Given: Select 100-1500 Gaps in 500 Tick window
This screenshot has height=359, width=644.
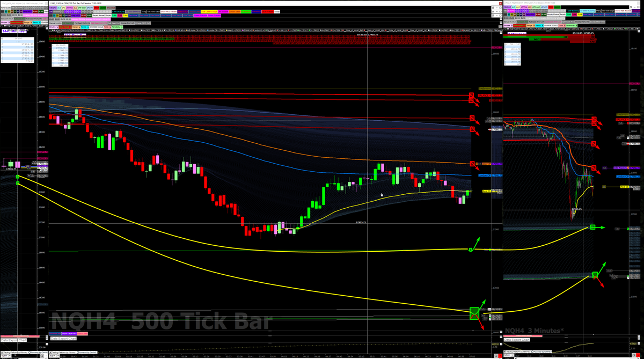Looking at the screenshot, I should pos(153,11).
